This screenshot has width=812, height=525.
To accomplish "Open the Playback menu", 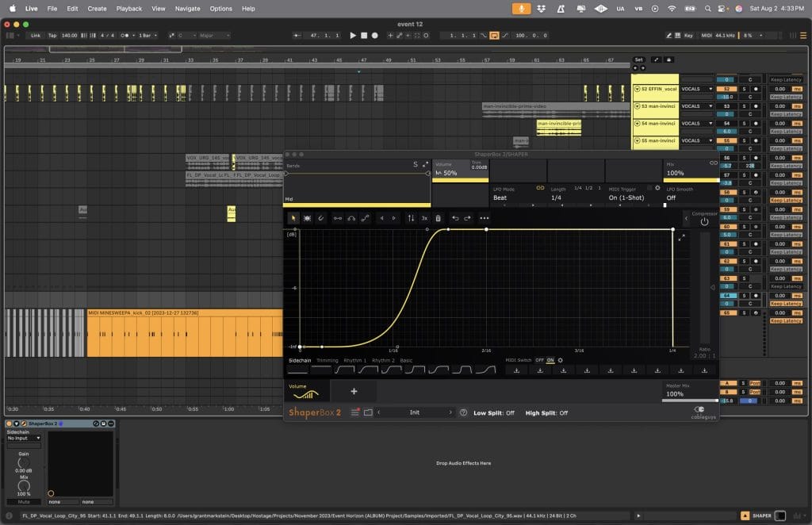I will tap(128, 8).
